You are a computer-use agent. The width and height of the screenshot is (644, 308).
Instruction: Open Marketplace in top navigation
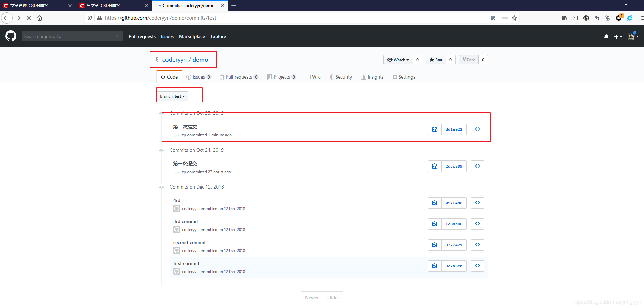coord(192,36)
